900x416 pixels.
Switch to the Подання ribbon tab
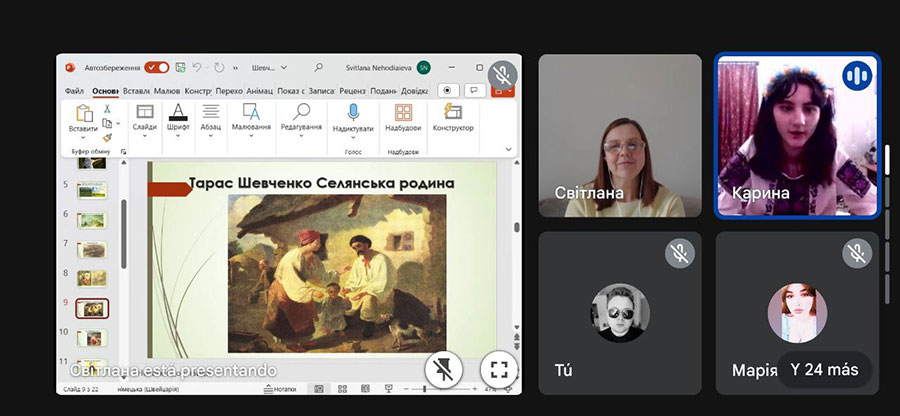coord(383,91)
